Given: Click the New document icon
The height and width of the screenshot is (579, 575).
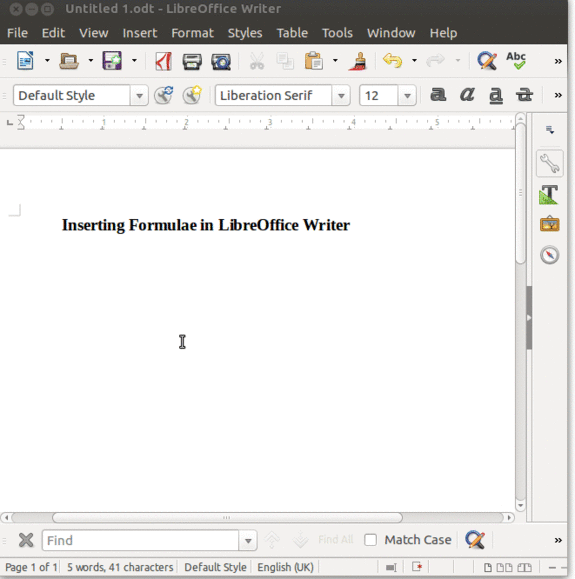Looking at the screenshot, I should [25, 61].
